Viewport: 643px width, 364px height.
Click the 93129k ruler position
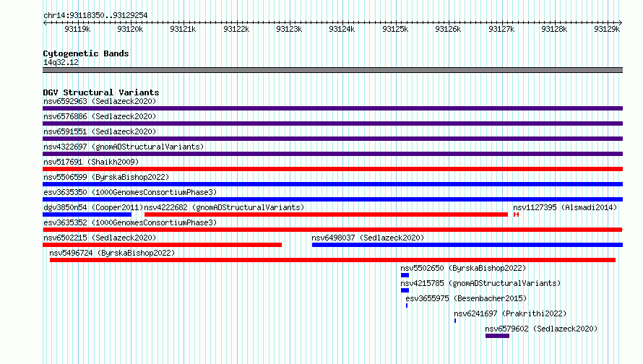[608, 29]
